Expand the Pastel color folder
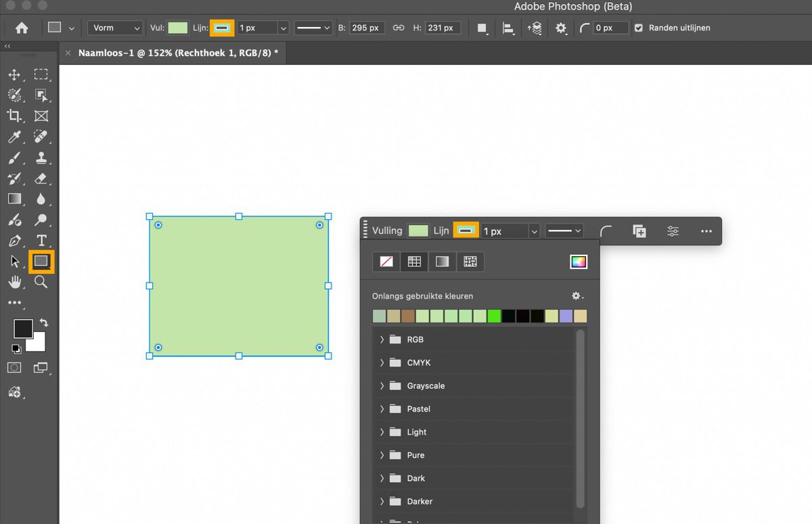Viewport: 812px width, 524px height. pos(382,409)
